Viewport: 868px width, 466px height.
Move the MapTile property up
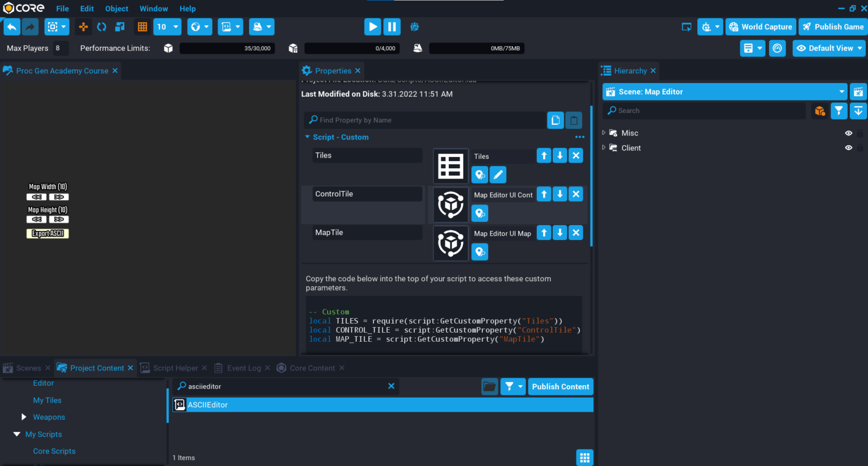(x=544, y=232)
